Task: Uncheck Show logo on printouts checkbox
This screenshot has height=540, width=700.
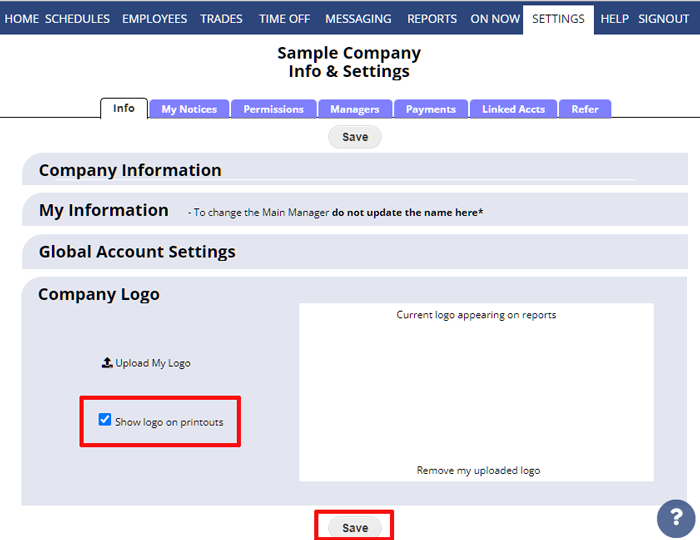Action: pos(105,420)
